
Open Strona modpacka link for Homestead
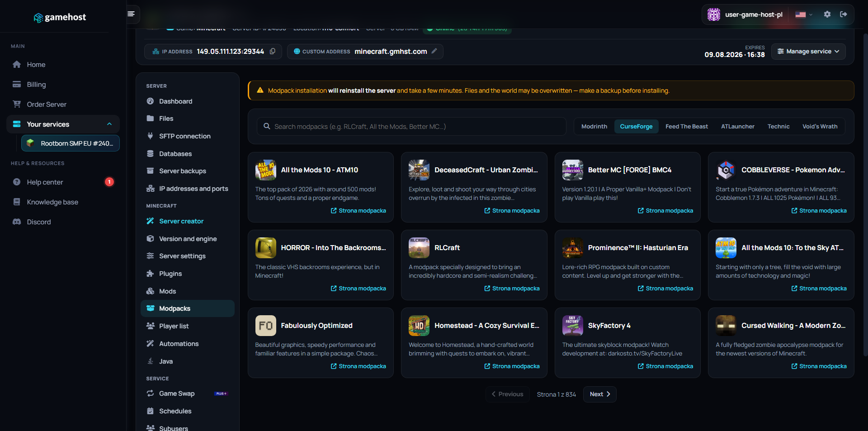click(512, 366)
